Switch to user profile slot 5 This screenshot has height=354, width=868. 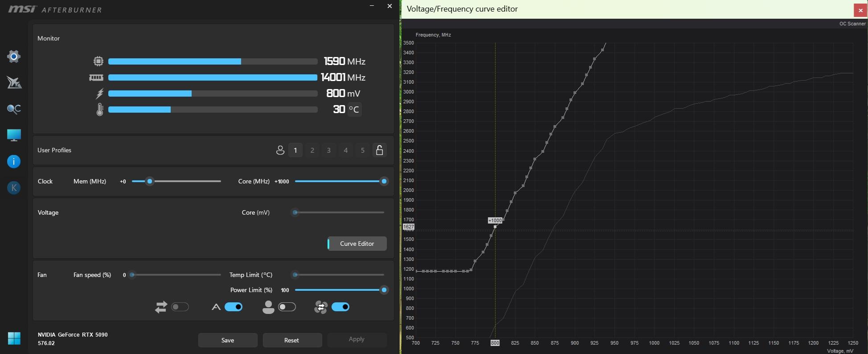coord(363,151)
